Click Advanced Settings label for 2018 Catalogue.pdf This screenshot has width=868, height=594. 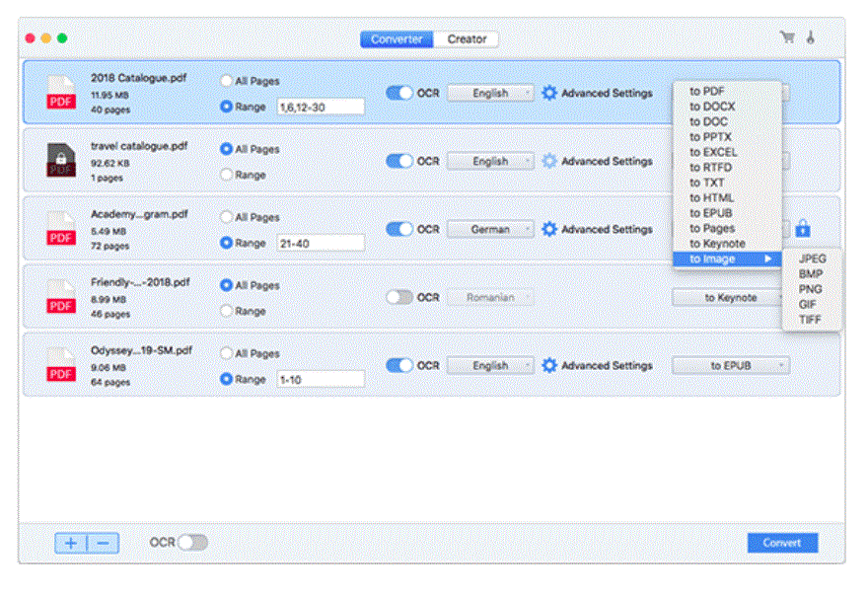click(607, 93)
